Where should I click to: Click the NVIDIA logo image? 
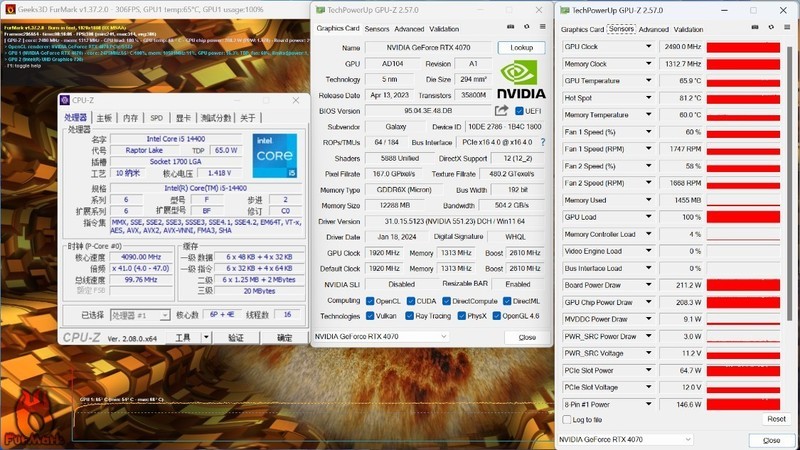tap(521, 80)
